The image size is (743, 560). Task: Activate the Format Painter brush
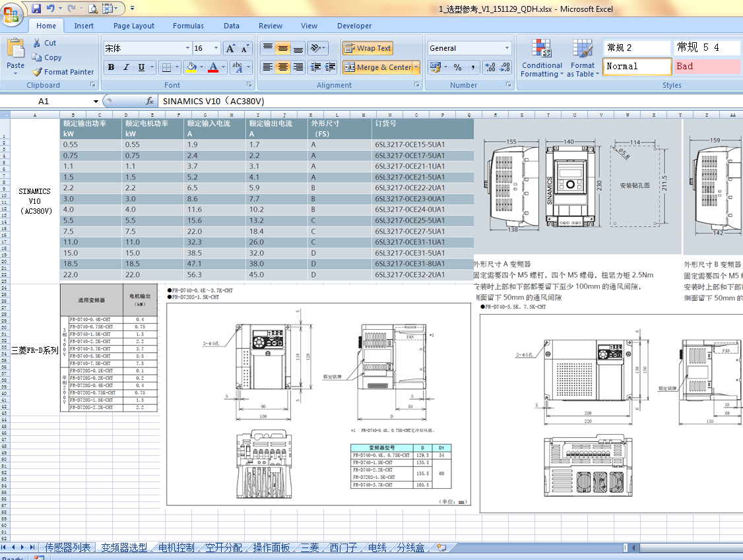pos(37,72)
